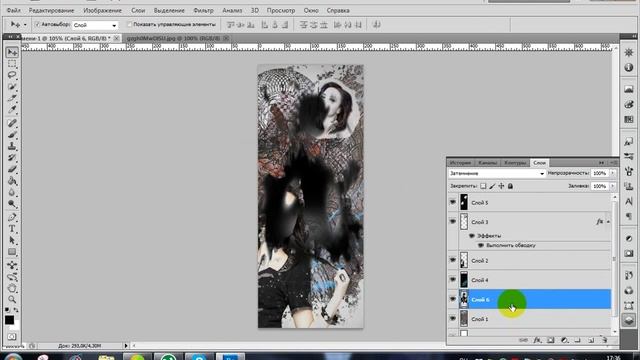640x360 pixels.
Task: Hide layer Слой 2
Action: (x=453, y=260)
